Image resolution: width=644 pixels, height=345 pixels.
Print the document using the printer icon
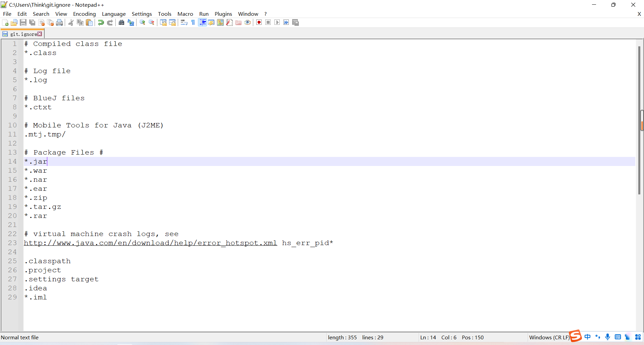[59, 22]
